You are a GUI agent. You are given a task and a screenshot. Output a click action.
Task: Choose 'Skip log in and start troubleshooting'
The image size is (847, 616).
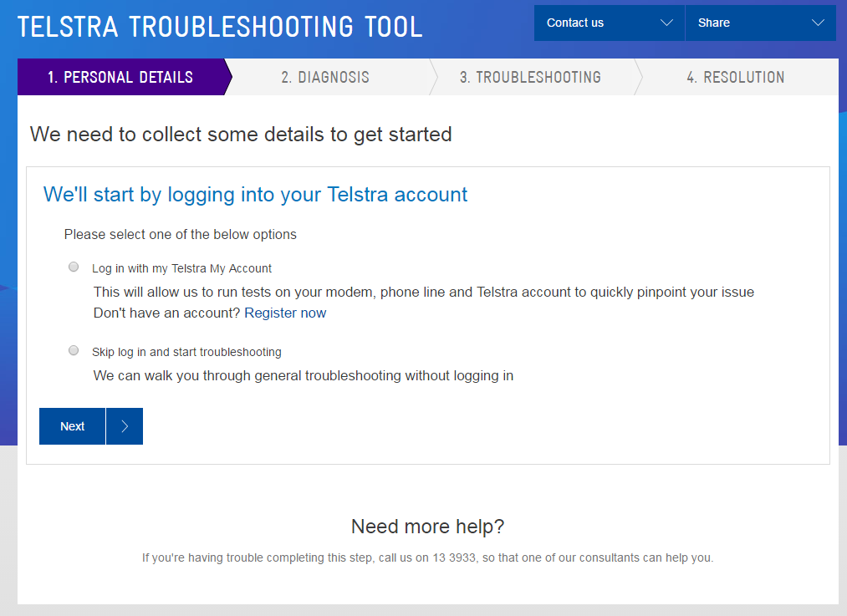click(73, 350)
